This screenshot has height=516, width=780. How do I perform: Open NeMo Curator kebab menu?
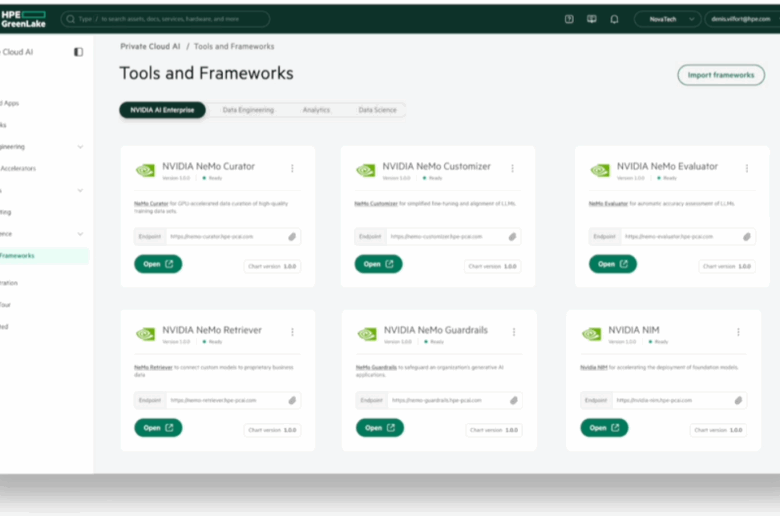click(x=292, y=168)
